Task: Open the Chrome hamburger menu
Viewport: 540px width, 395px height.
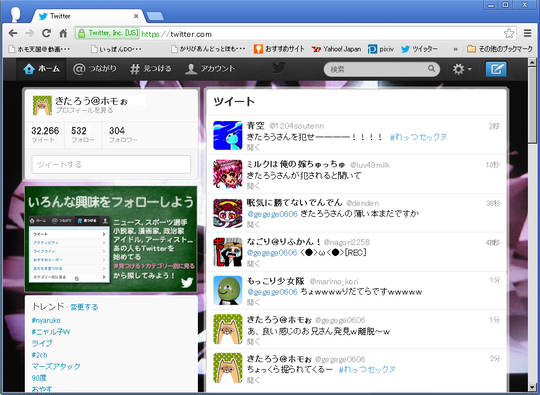Action: tap(527, 33)
